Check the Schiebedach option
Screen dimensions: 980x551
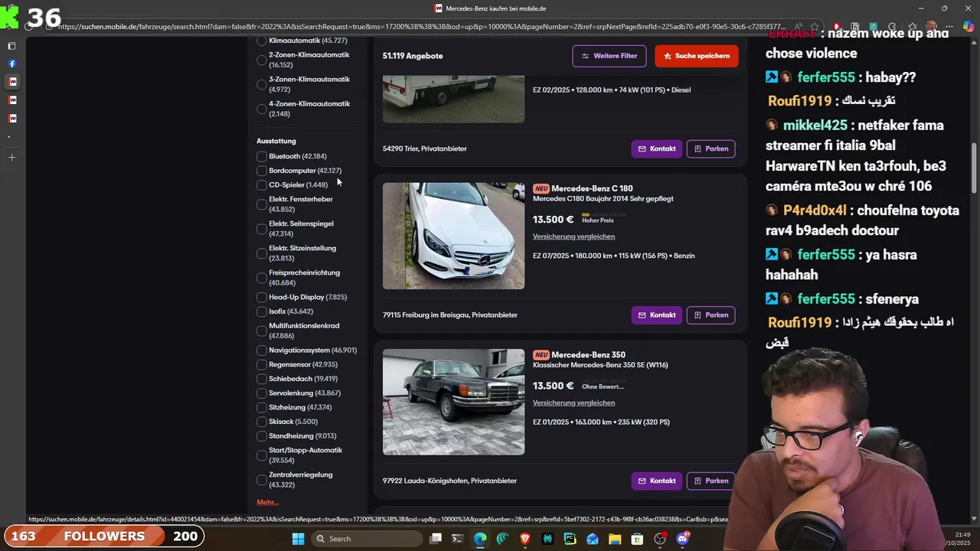(262, 379)
